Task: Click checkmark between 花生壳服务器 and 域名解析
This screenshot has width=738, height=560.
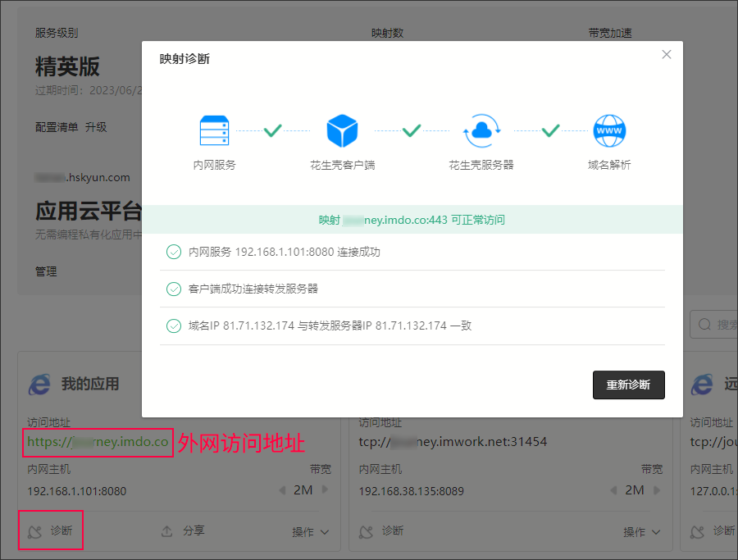Action: (x=551, y=130)
